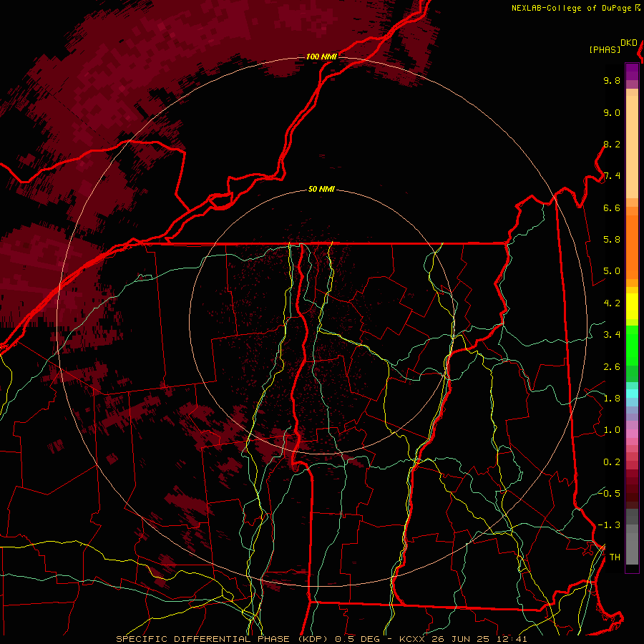644x644 pixels.
Task: Click the 3.4 scale value
Action: (x=612, y=335)
